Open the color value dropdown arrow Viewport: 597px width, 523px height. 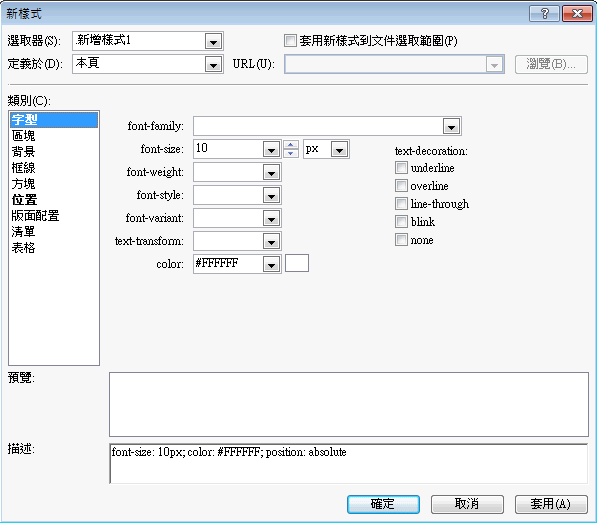point(271,264)
